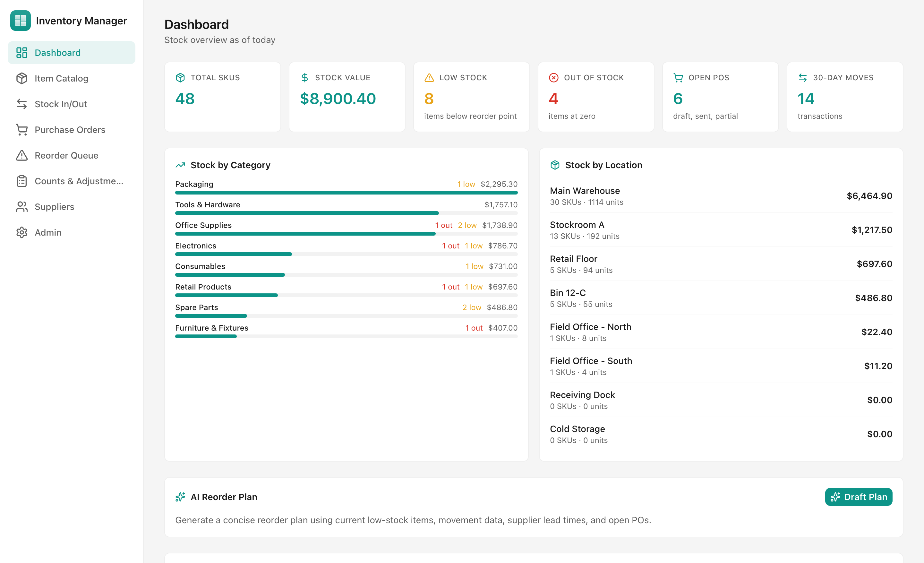
Task: Click the Total SKUs package icon
Action: coord(180,78)
